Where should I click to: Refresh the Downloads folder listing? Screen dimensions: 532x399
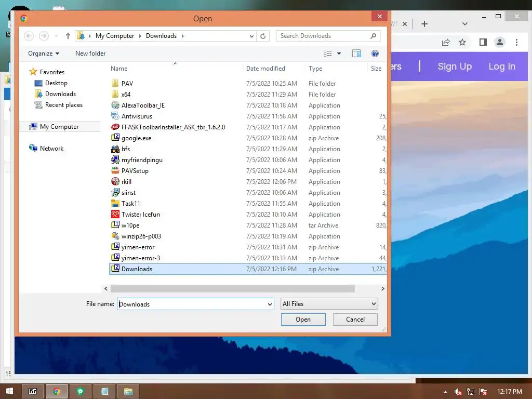coord(263,36)
